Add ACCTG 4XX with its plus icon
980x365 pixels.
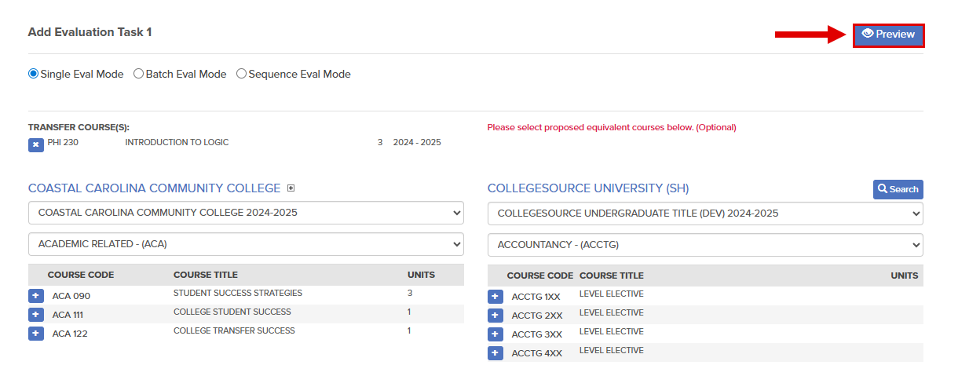click(x=495, y=353)
